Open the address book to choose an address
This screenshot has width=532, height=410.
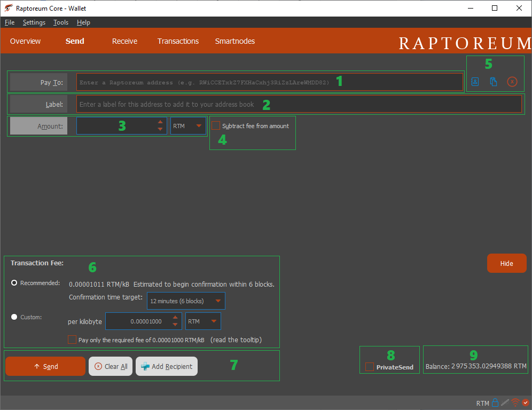coord(475,82)
